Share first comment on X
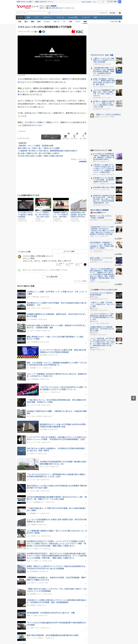 coord(85,264)
